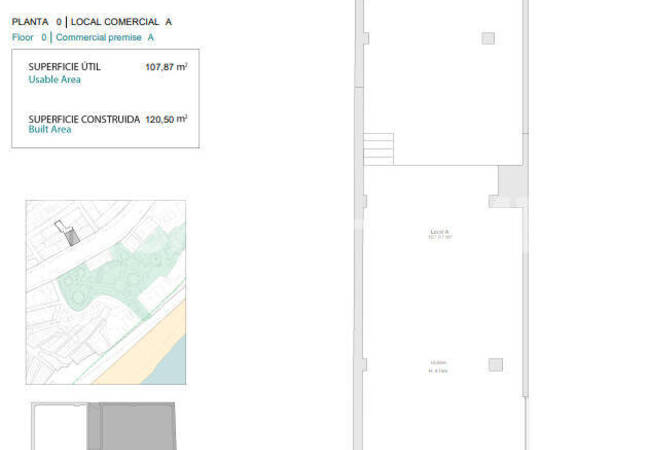Click the white unshaded section in bottom-left diagram
The width and height of the screenshot is (650, 450).
[x=60, y=427]
